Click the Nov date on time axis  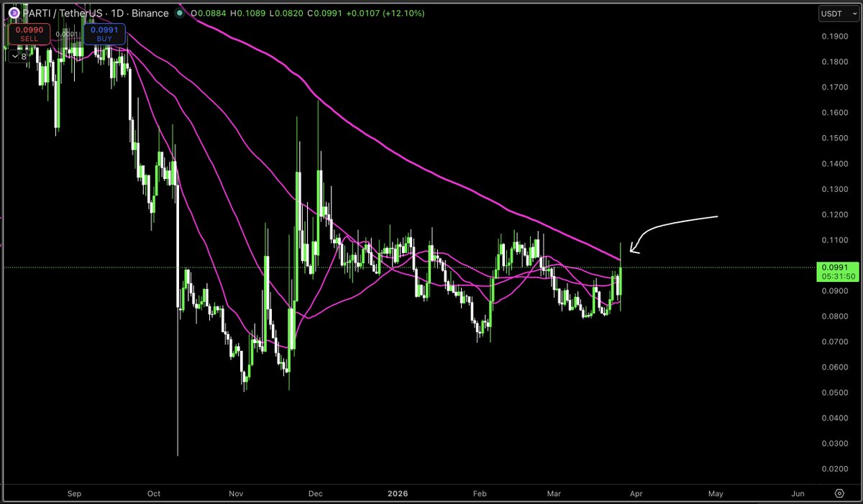click(x=237, y=494)
